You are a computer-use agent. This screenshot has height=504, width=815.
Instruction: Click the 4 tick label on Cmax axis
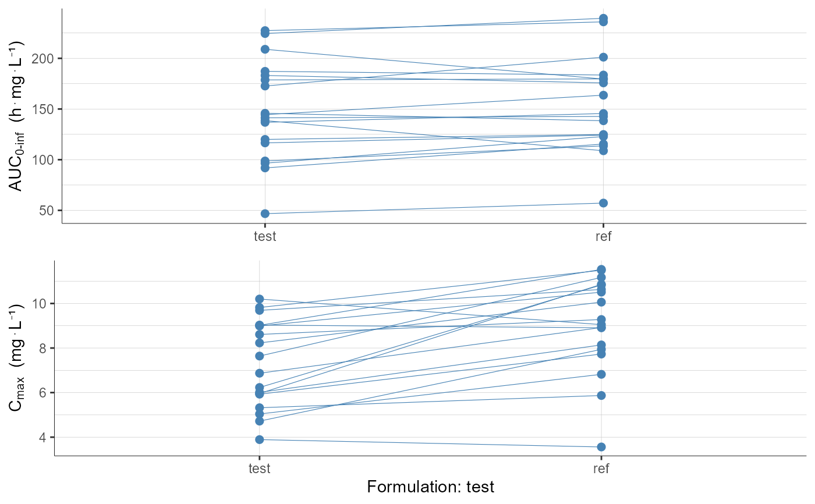click(45, 438)
